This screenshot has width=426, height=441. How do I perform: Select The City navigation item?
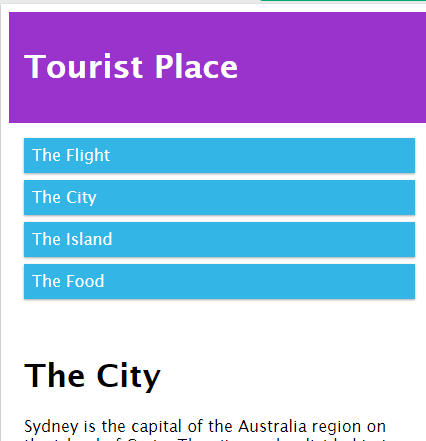[x=219, y=197]
